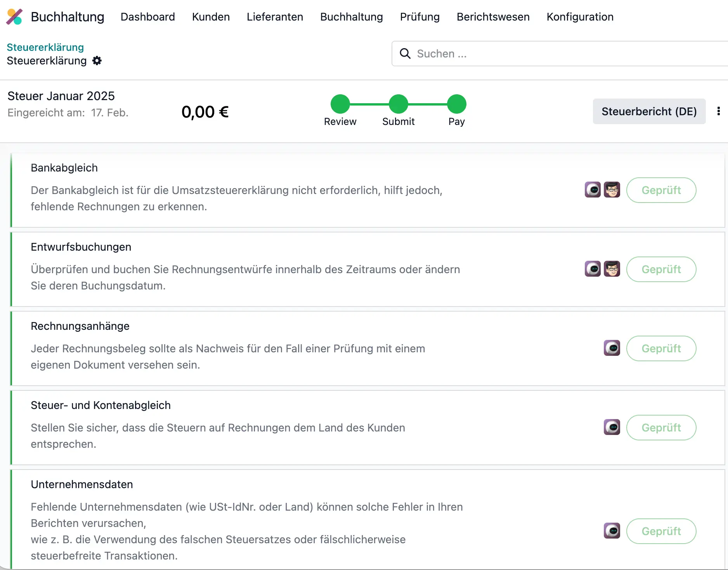The height and width of the screenshot is (570, 728).
Task: Click the robot avatar on Steuer- und Kontenabgleich
Action: (x=611, y=427)
